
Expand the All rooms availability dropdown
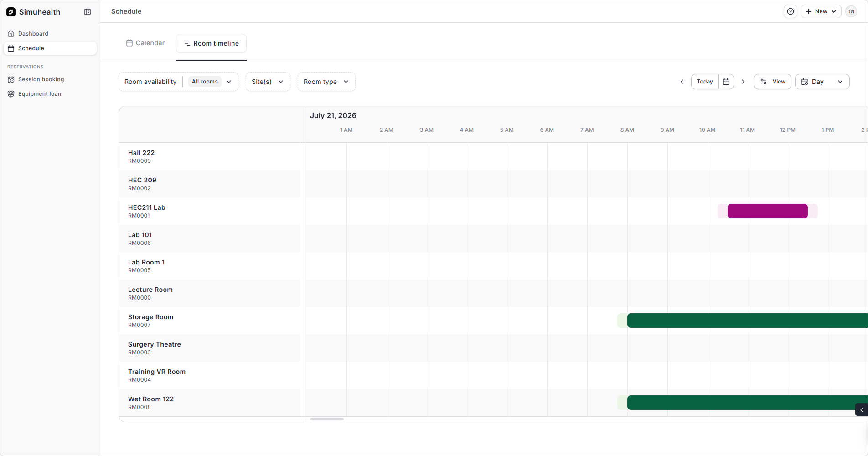point(212,82)
